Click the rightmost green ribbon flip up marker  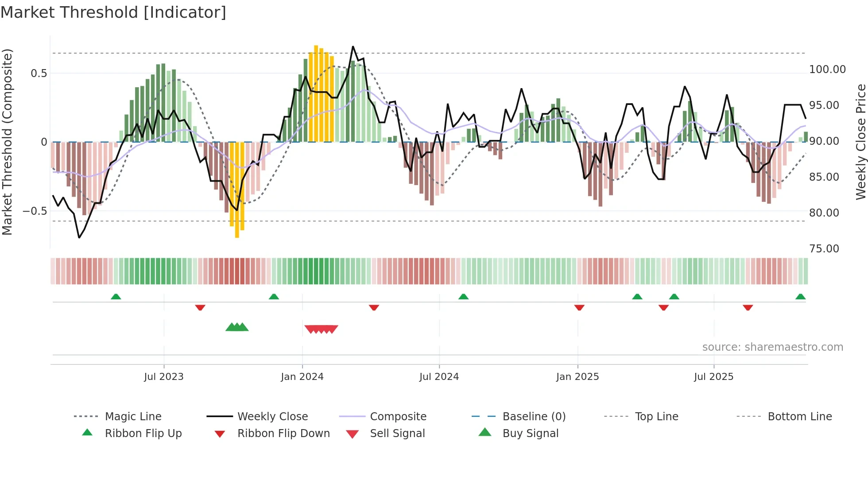(x=800, y=296)
